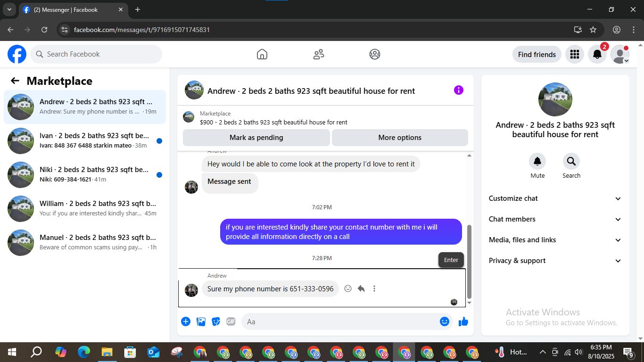Click the Mark as pending button

256,138
